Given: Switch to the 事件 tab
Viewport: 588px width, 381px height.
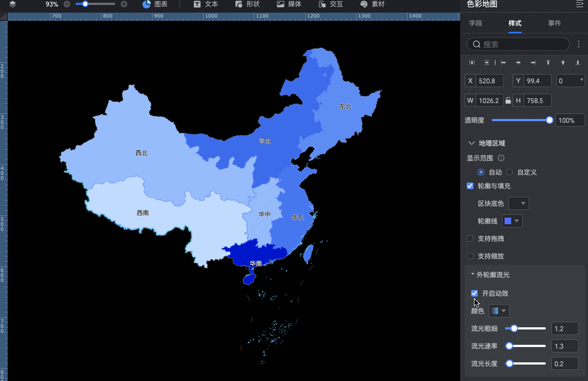Looking at the screenshot, I should tap(554, 23).
